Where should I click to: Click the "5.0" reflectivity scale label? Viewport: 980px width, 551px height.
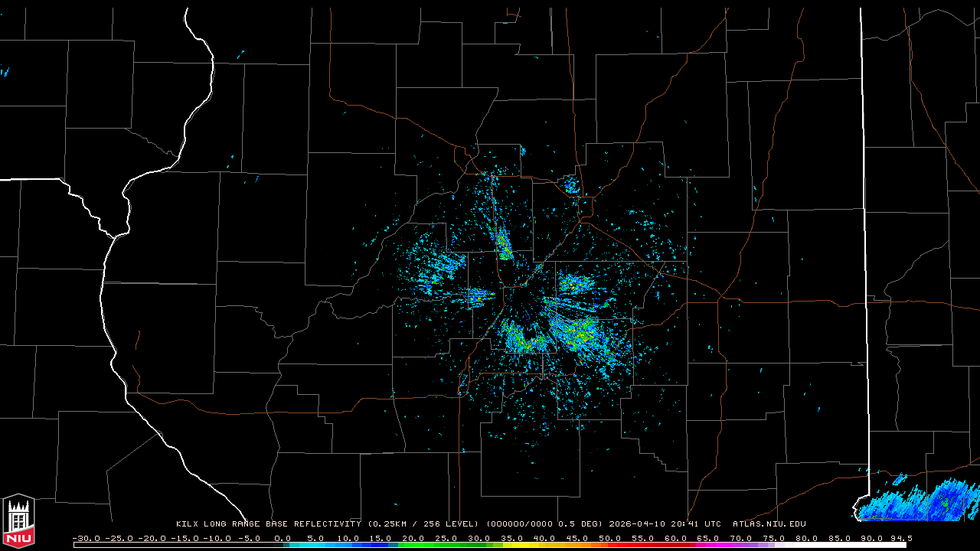click(315, 539)
